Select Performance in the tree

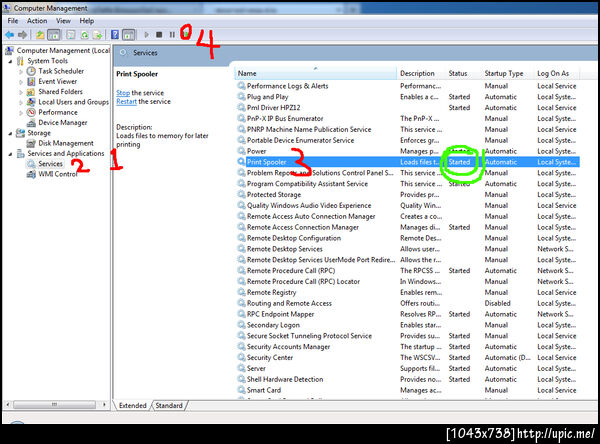point(58,112)
